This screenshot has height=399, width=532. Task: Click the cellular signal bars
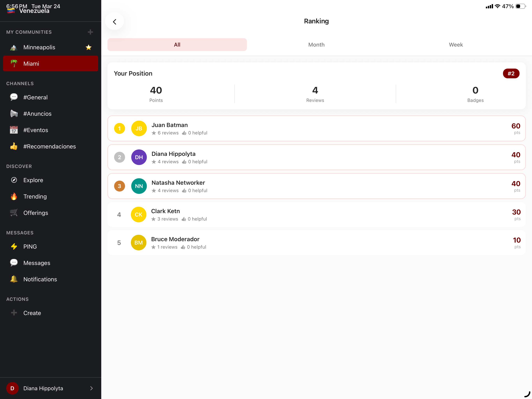(489, 6)
